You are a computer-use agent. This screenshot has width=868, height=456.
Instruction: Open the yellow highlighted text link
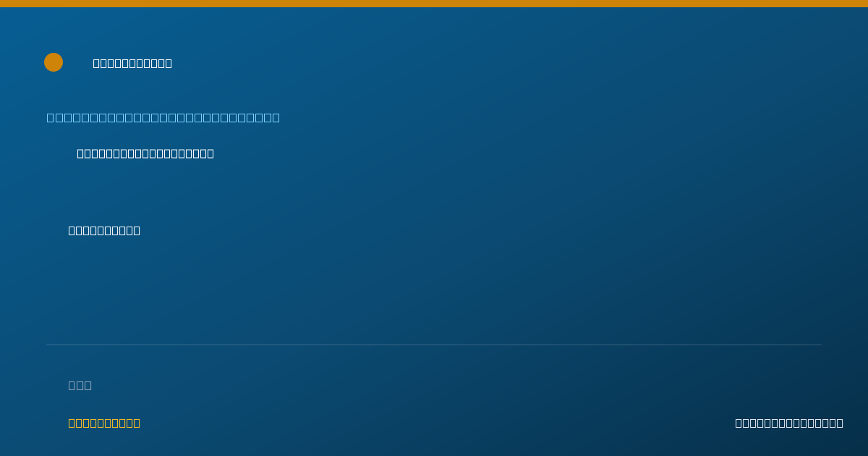point(104,423)
